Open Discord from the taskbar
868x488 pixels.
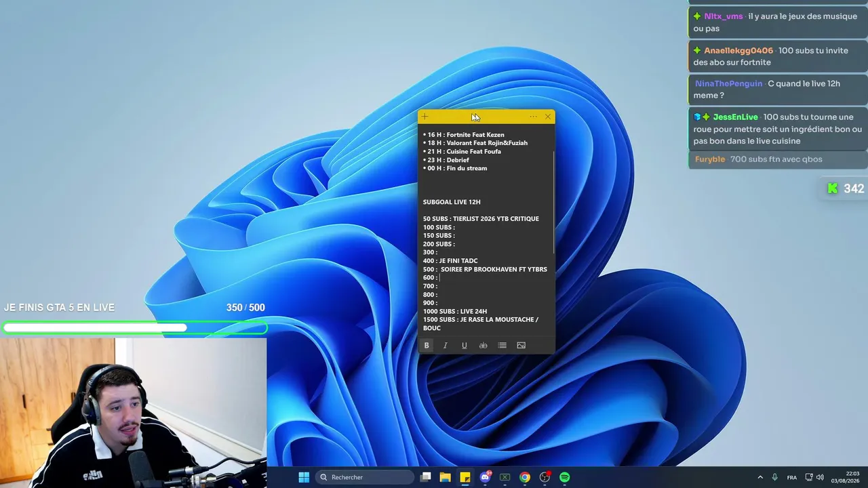(486, 477)
